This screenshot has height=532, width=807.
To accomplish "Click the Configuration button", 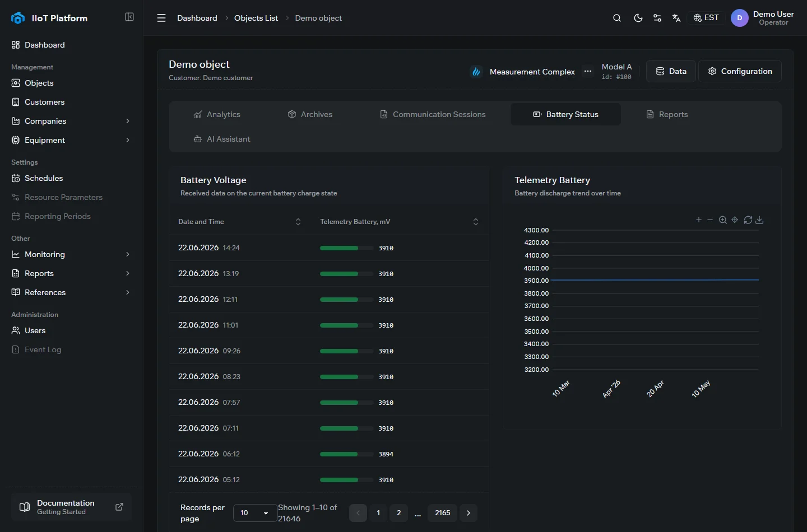I will coord(740,71).
